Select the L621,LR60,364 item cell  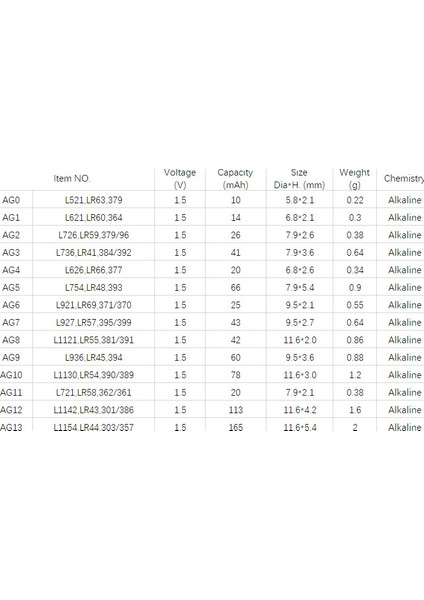tap(94, 218)
